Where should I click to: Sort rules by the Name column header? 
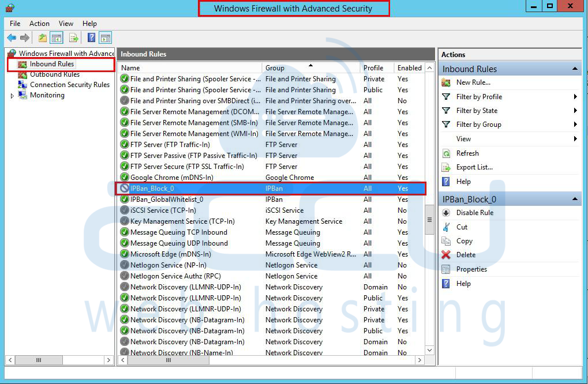tap(190, 68)
